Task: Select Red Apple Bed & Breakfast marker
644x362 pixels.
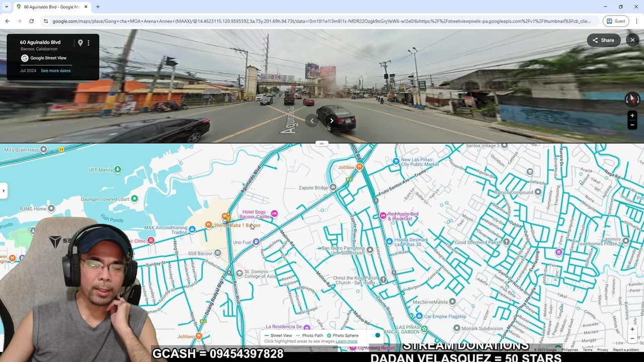Action: pos(383,216)
